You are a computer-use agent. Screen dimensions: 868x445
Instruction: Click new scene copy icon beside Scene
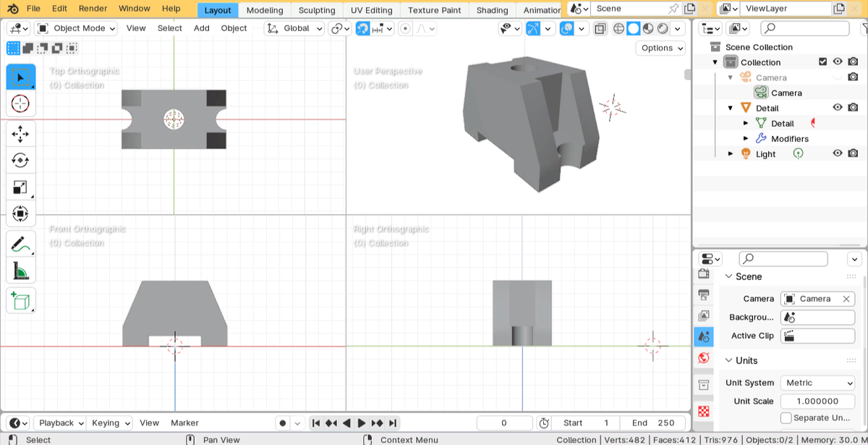tap(689, 9)
